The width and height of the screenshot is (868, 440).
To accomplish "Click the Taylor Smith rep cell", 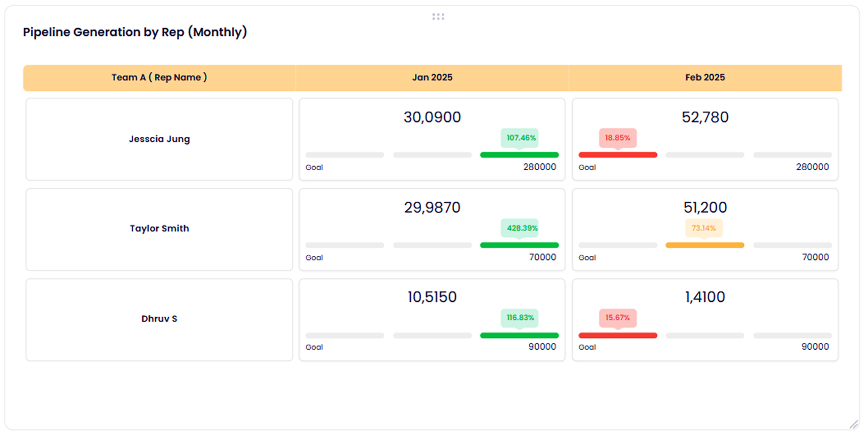I will 159,229.
